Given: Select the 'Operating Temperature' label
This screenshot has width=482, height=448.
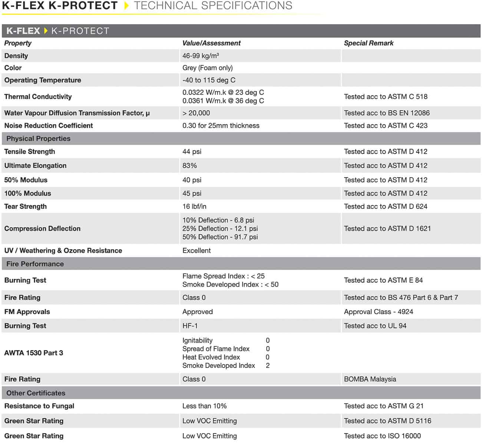Looking at the screenshot, I should pyautogui.click(x=43, y=80).
